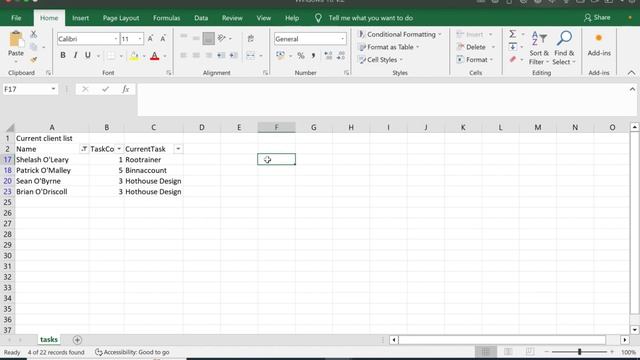Viewport: 640px width, 360px height.
Task: Click the Fill down arrow icon
Action: (513, 47)
